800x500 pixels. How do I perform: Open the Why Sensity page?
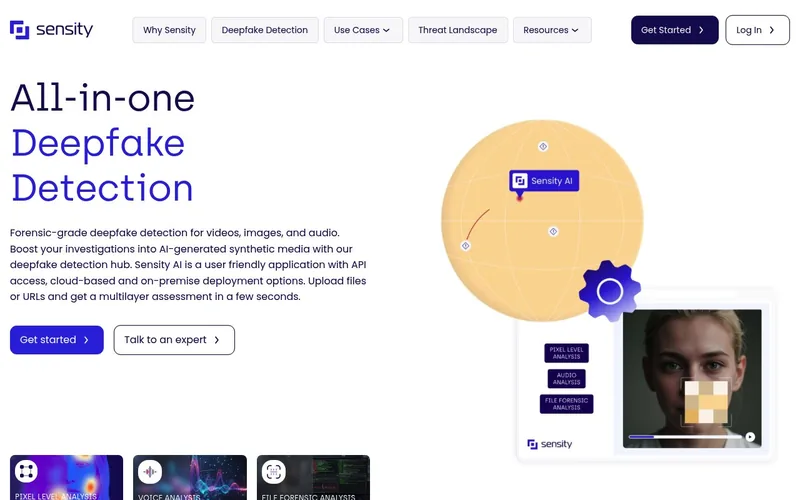pos(169,30)
